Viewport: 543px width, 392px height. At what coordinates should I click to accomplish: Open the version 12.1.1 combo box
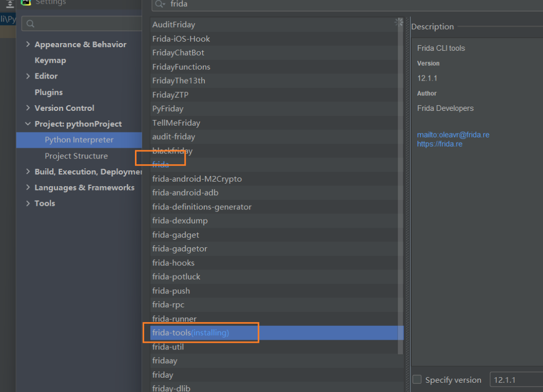[516, 380]
